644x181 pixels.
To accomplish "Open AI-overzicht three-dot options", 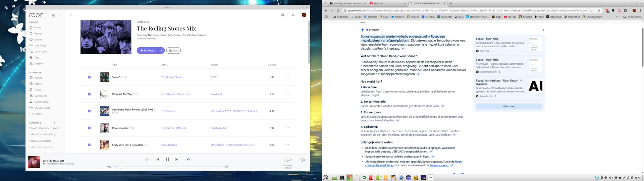I will [543, 30].
